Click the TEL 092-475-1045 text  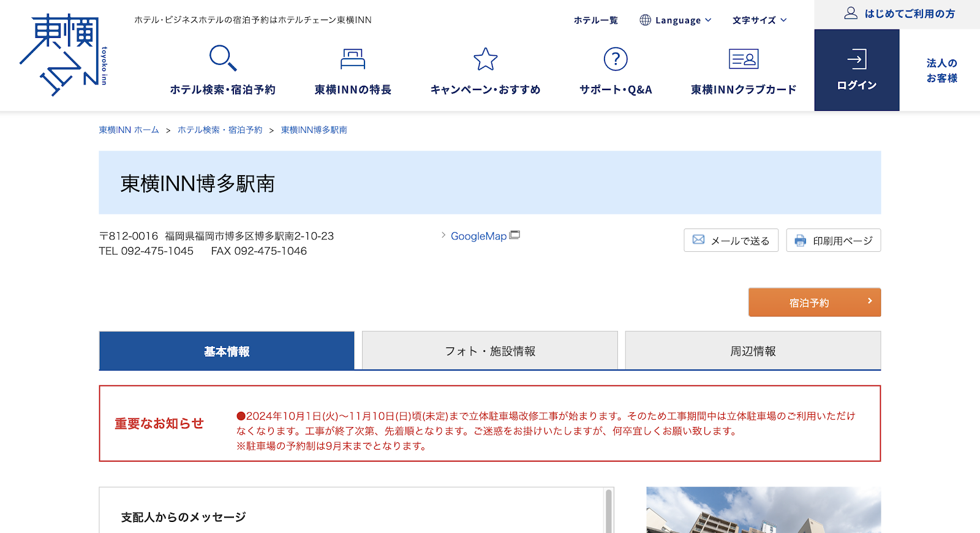[146, 251]
